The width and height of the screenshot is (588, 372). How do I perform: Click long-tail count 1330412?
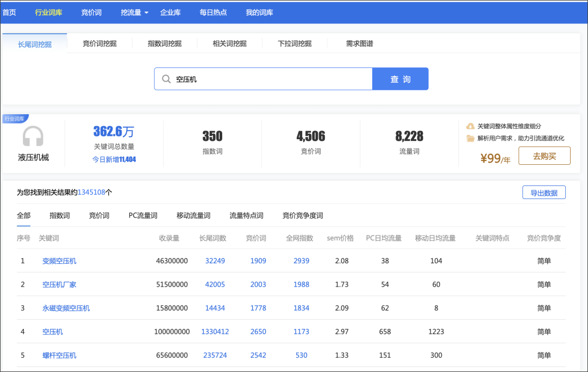(215, 332)
